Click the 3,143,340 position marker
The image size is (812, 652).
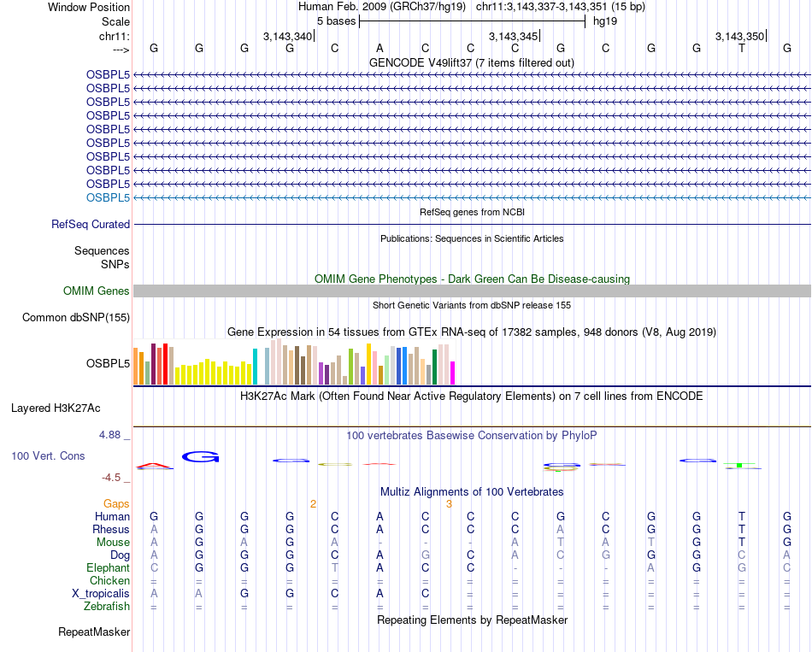click(x=287, y=36)
